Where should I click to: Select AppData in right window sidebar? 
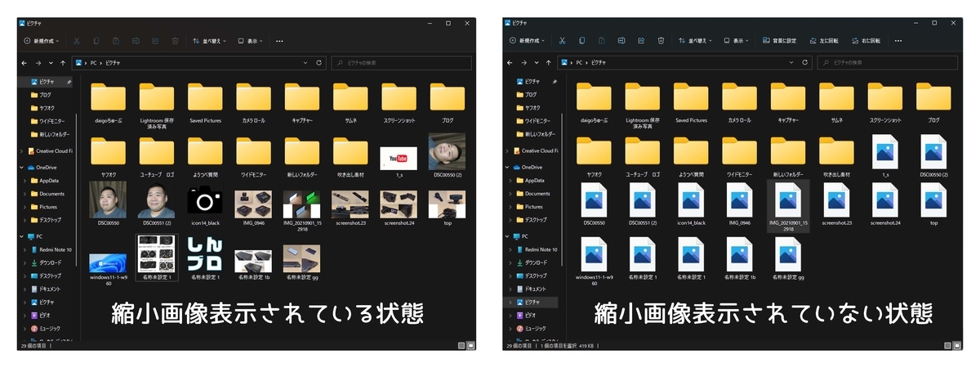click(x=529, y=180)
